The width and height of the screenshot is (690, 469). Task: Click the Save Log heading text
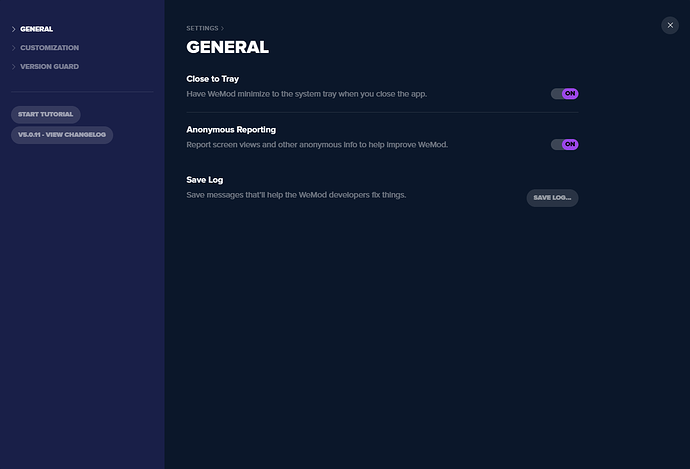coord(206,179)
